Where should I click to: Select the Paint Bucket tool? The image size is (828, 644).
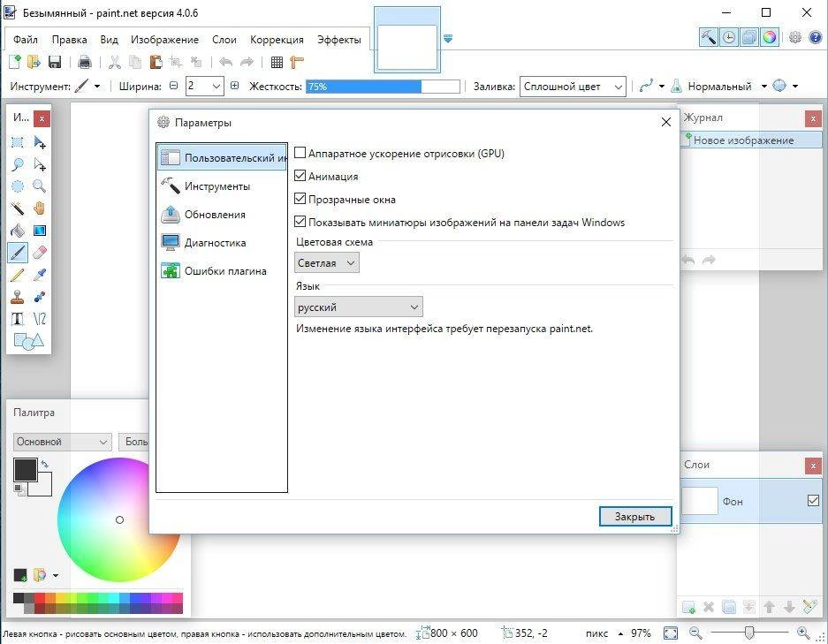[x=18, y=231]
